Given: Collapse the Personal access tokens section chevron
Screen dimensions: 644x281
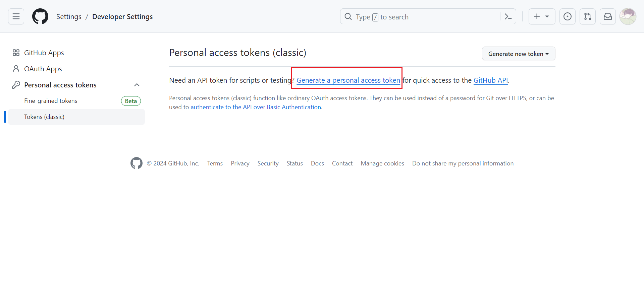Looking at the screenshot, I should (137, 85).
